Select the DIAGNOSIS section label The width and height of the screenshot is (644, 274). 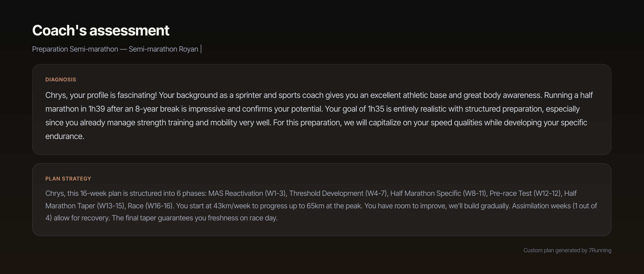coord(61,80)
